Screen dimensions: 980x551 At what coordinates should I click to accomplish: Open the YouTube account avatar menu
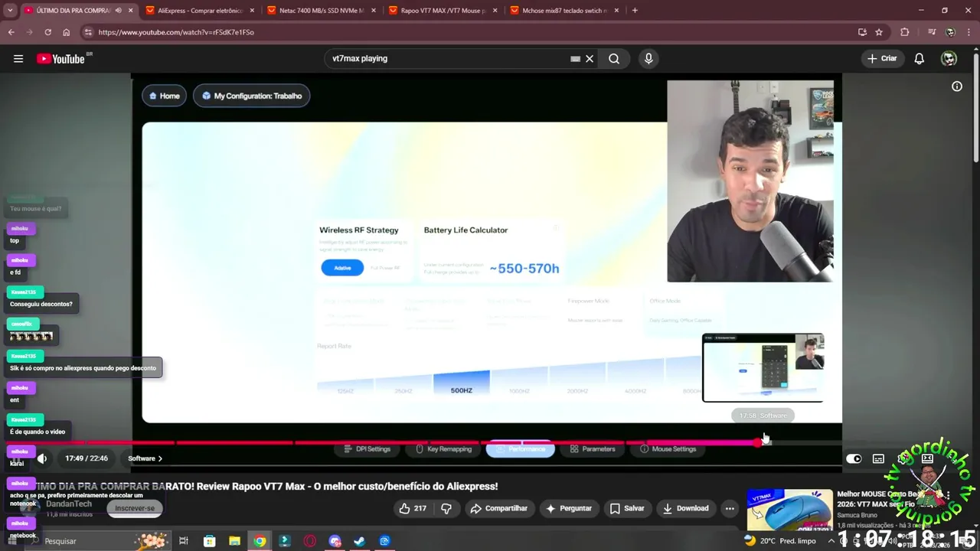click(949, 59)
